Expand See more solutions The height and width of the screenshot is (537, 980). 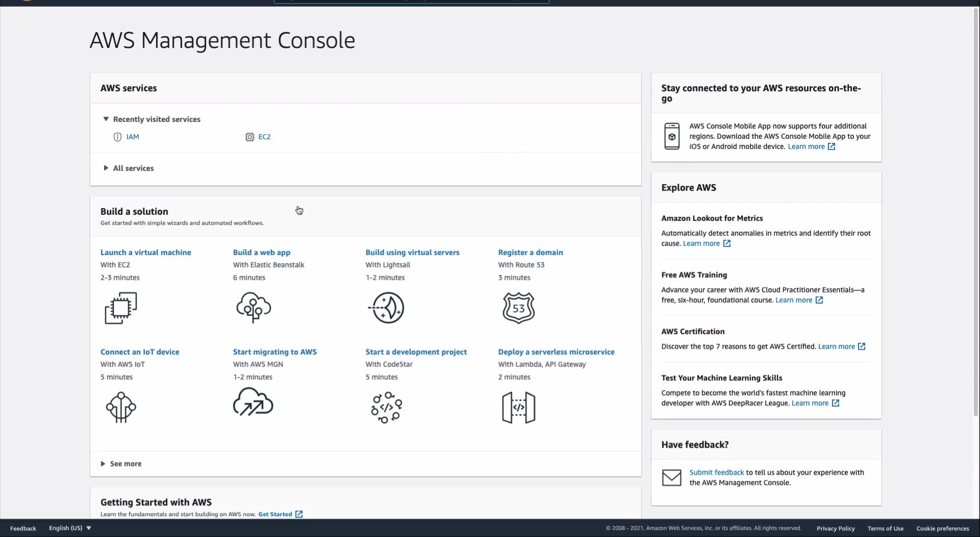click(x=121, y=463)
